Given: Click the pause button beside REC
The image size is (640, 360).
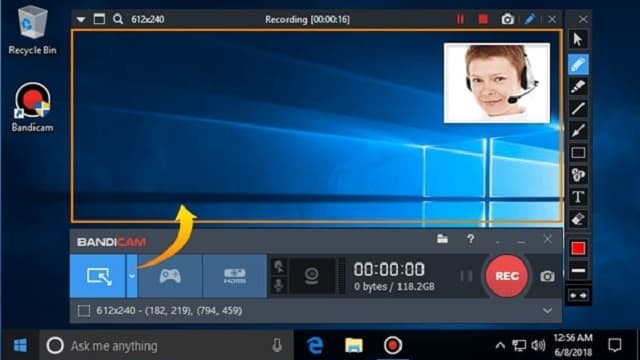Looking at the screenshot, I should (x=466, y=276).
